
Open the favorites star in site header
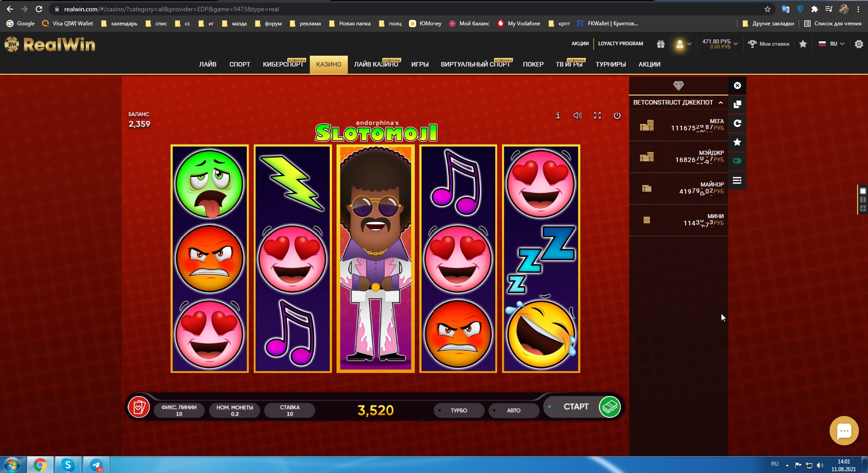pyautogui.click(x=803, y=44)
